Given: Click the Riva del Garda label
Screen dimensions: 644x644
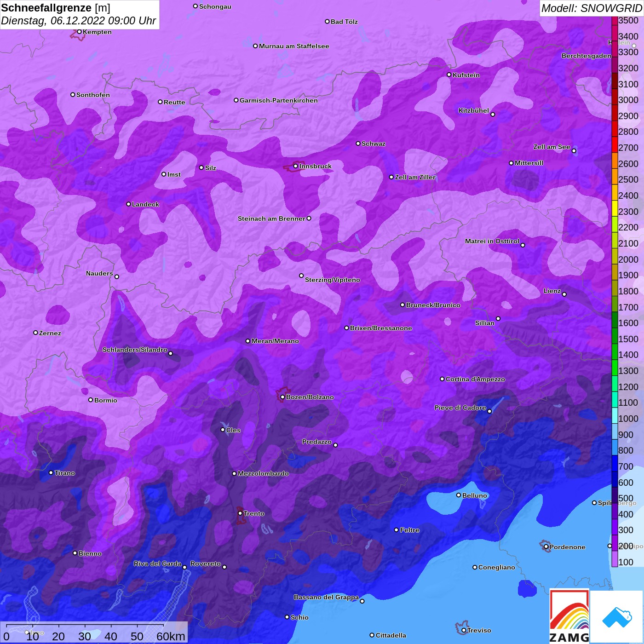Looking at the screenshot, I should click(157, 563).
